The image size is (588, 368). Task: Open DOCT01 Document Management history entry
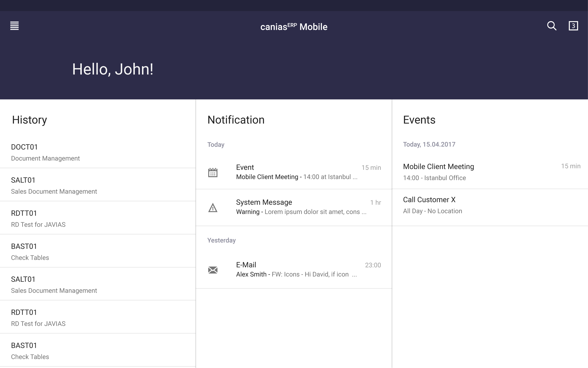(x=98, y=152)
